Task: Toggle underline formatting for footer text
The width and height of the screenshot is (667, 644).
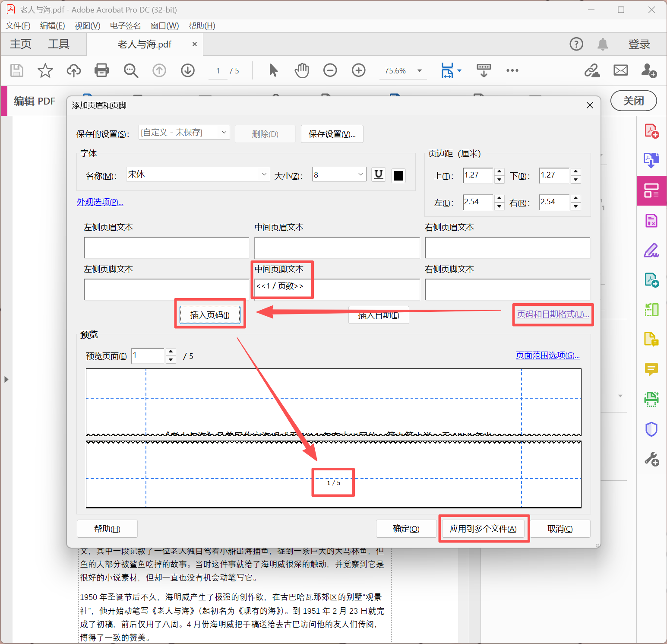Action: (378, 174)
